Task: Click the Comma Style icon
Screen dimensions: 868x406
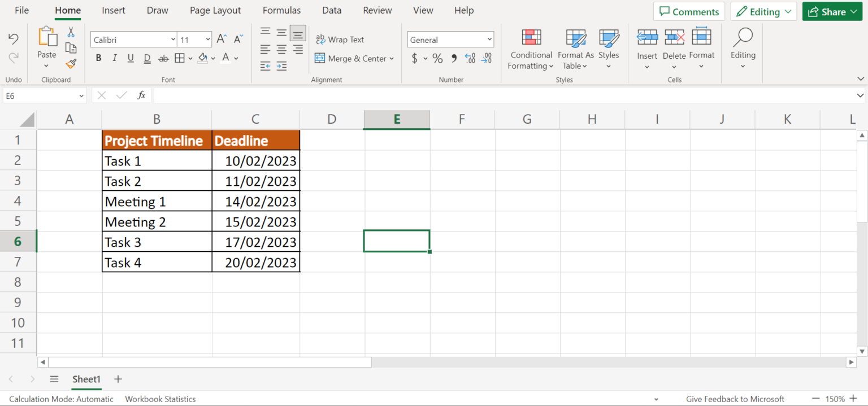Action: click(x=453, y=58)
